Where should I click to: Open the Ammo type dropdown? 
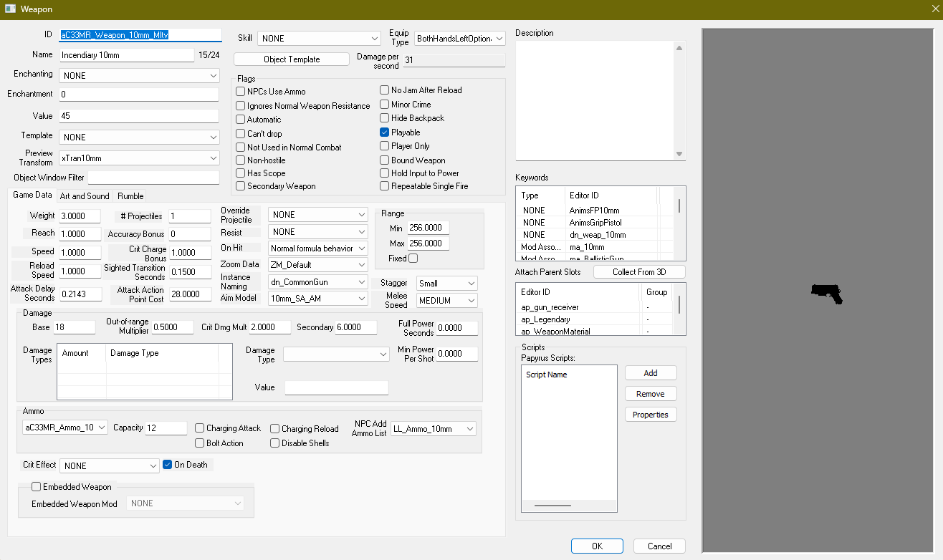[65, 428]
